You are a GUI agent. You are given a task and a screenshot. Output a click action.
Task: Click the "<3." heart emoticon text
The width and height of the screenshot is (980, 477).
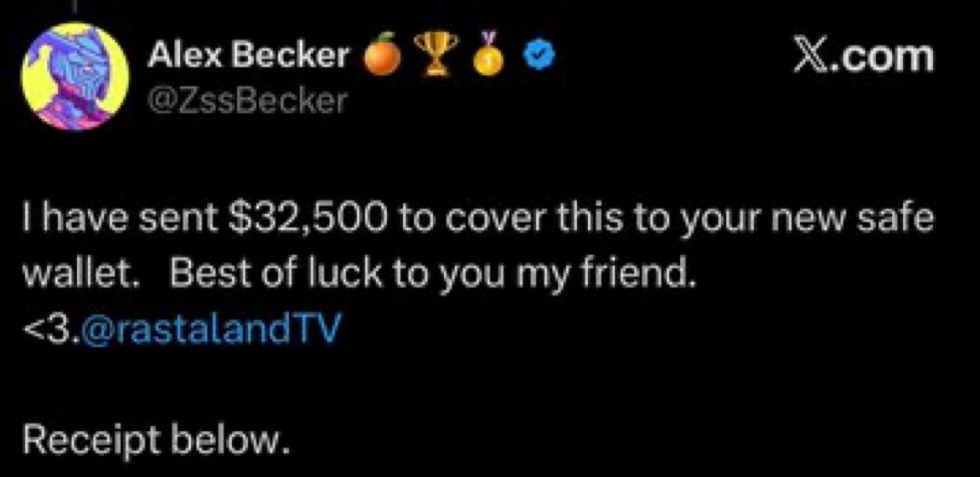(51, 330)
